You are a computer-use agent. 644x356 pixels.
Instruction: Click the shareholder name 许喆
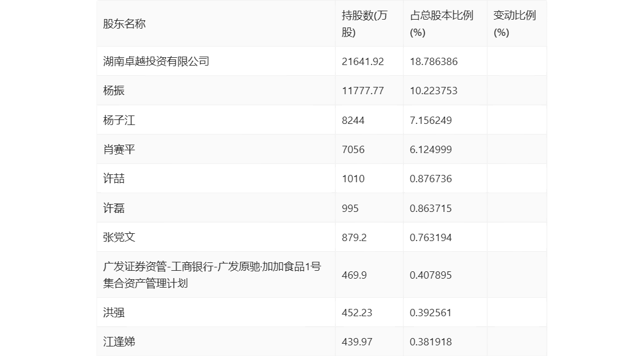(114, 179)
